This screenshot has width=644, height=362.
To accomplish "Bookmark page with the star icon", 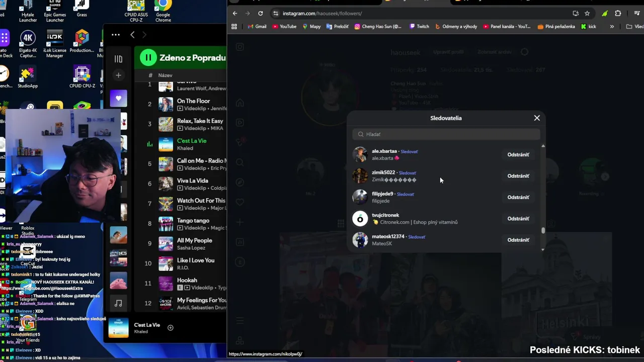I will pos(587,14).
